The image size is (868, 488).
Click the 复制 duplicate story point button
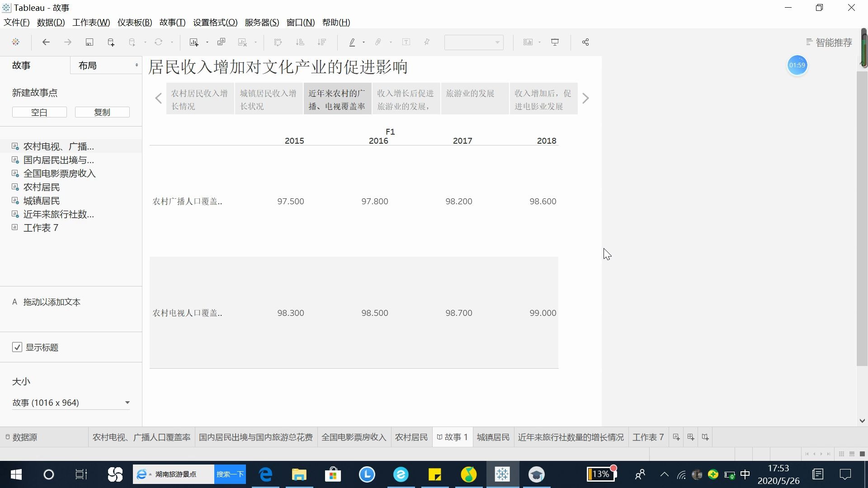pyautogui.click(x=102, y=112)
